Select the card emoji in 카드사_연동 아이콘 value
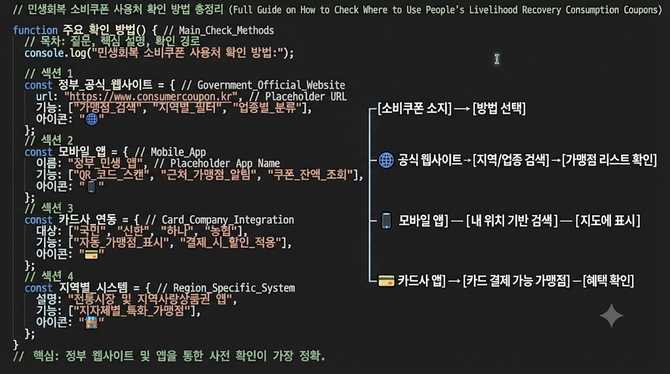670x374 pixels. [91, 254]
